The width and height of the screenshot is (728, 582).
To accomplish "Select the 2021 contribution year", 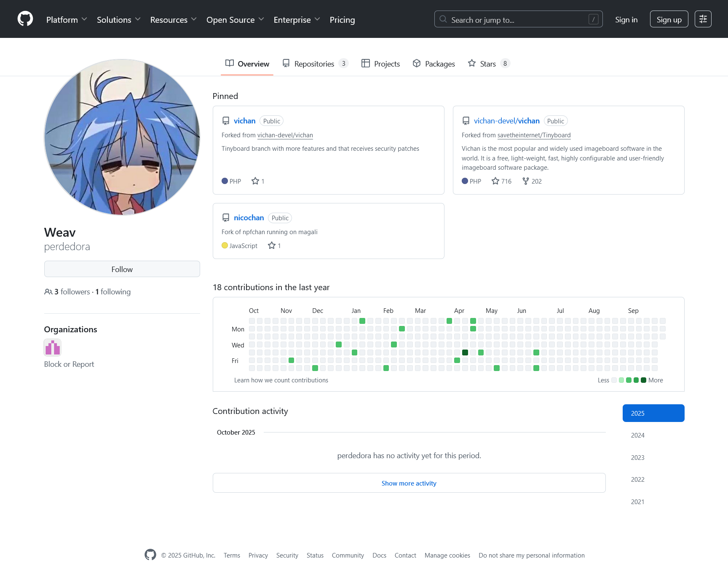I will (x=637, y=502).
